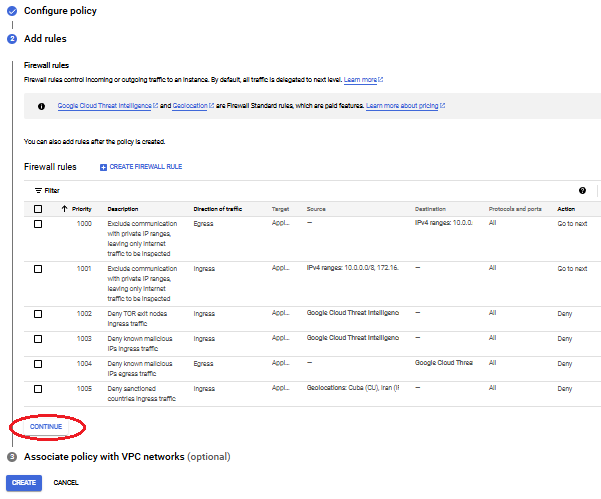This screenshot has width=601, height=499.
Task: Click into the Filter input field
Action: click(300, 190)
